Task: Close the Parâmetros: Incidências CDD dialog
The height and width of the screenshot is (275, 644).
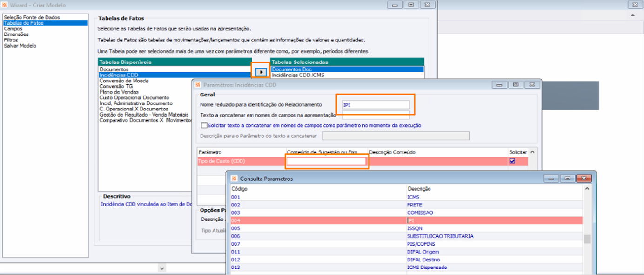Action: [531, 85]
